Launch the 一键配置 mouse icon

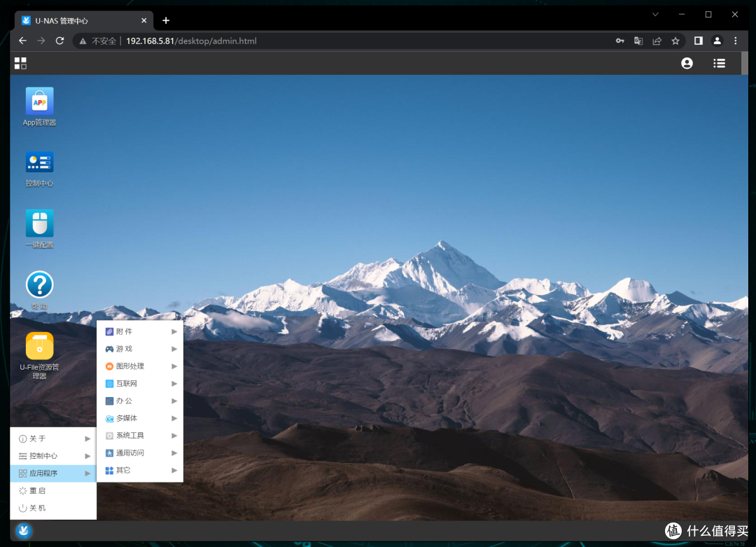click(x=39, y=223)
